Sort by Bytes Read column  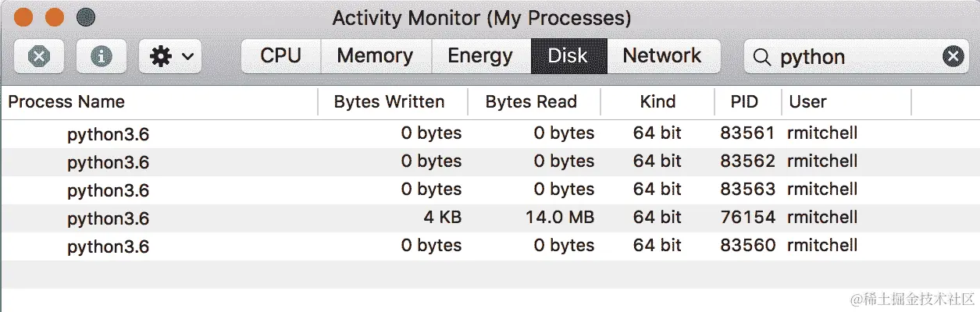click(x=531, y=102)
